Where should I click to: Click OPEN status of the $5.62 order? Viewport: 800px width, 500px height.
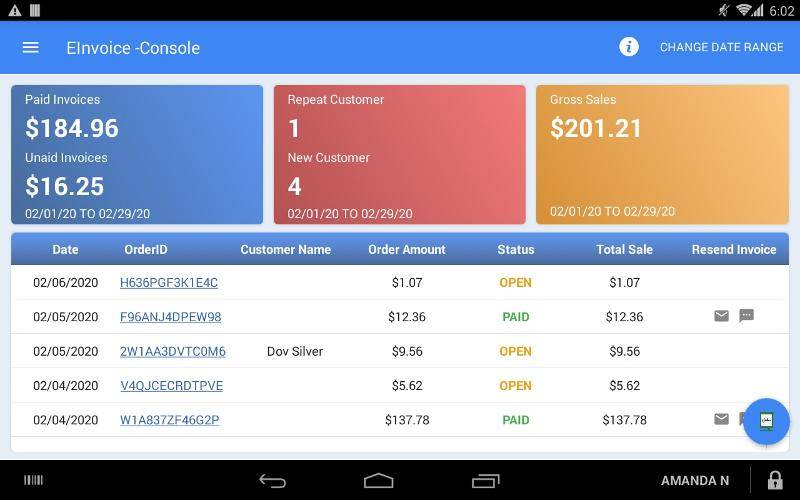[515, 386]
